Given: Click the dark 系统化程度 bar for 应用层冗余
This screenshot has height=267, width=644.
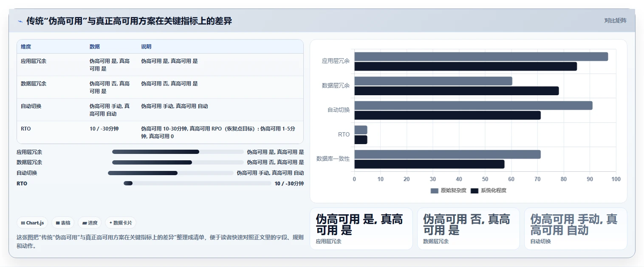Looking at the screenshot, I should click(x=466, y=66).
